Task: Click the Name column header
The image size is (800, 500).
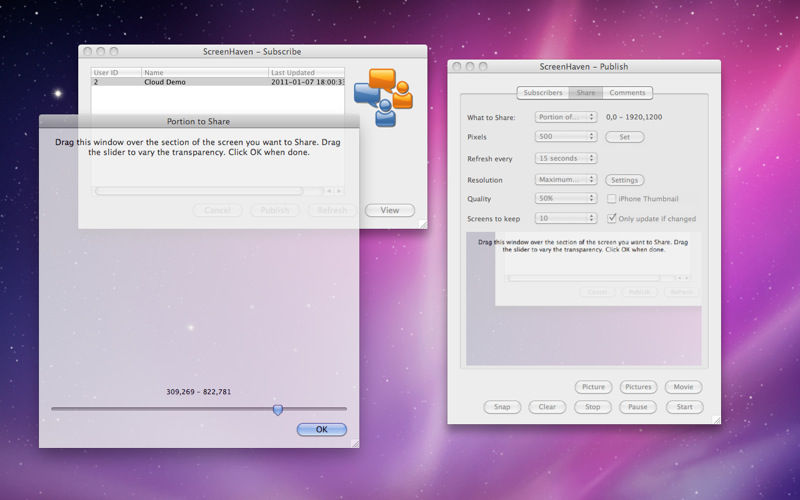Action: (x=205, y=72)
